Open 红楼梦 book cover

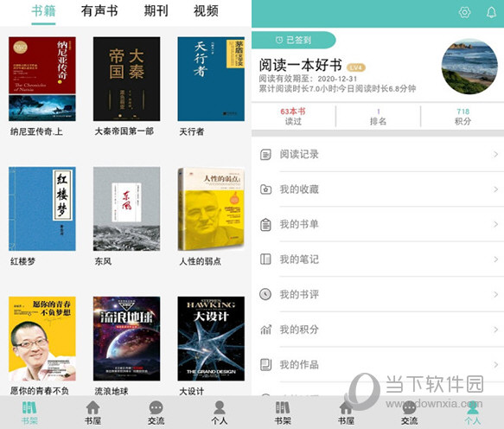click(42, 208)
